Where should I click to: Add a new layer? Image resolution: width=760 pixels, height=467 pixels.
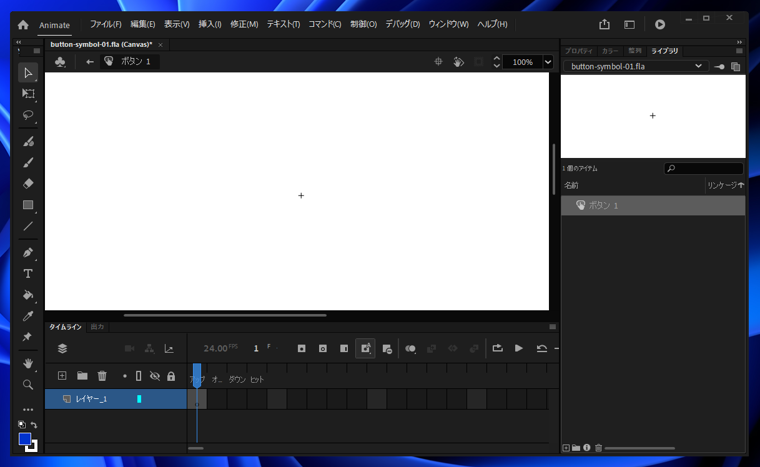[62, 376]
